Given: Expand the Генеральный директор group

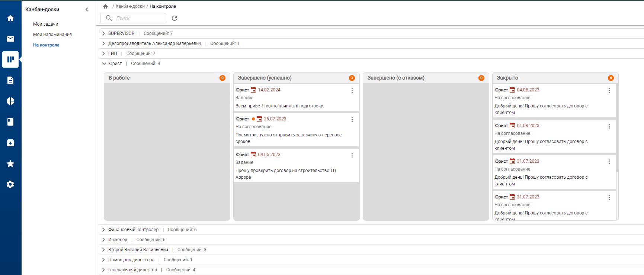Looking at the screenshot, I should coord(104,270).
